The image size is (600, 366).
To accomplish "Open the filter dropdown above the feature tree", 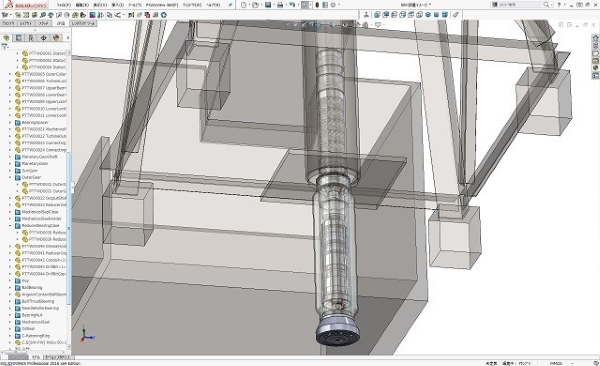I will [5, 46].
